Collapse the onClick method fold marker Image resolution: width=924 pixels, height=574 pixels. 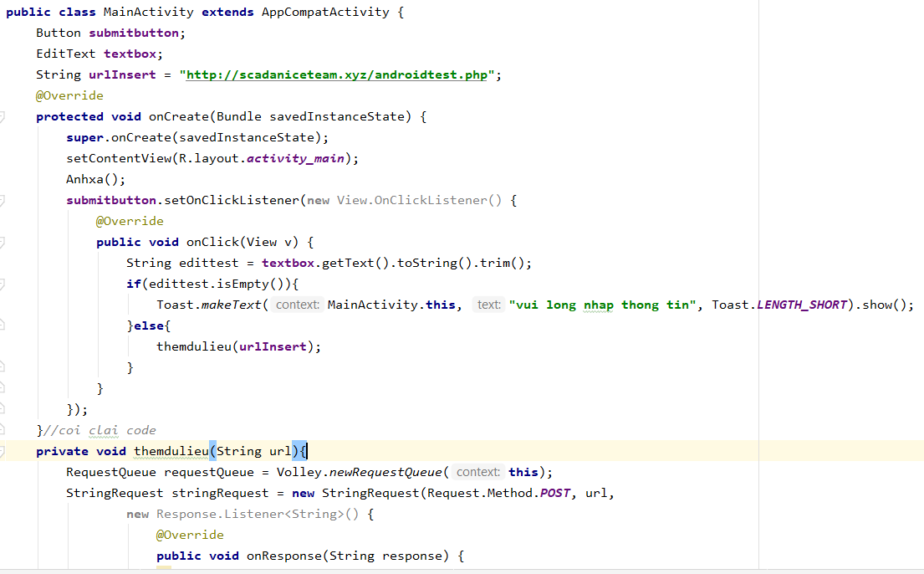2,243
